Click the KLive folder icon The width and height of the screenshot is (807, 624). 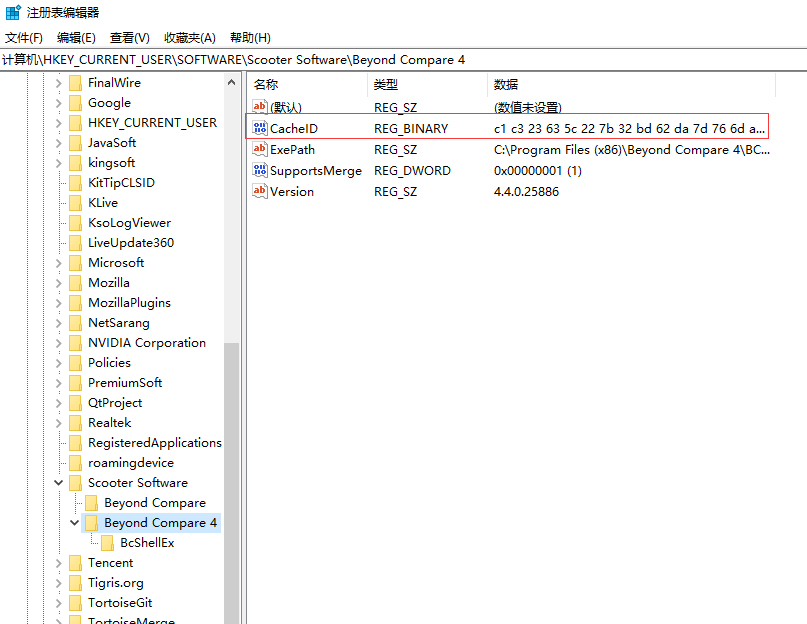point(75,203)
